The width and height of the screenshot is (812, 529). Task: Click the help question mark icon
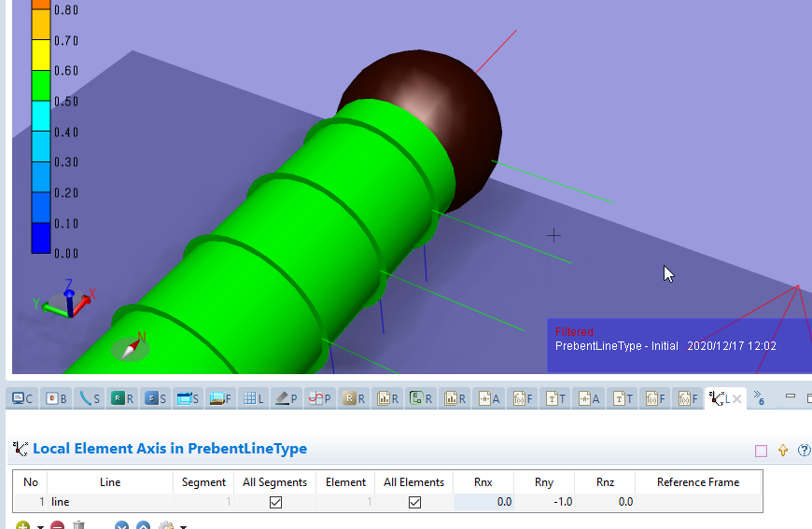(x=804, y=450)
